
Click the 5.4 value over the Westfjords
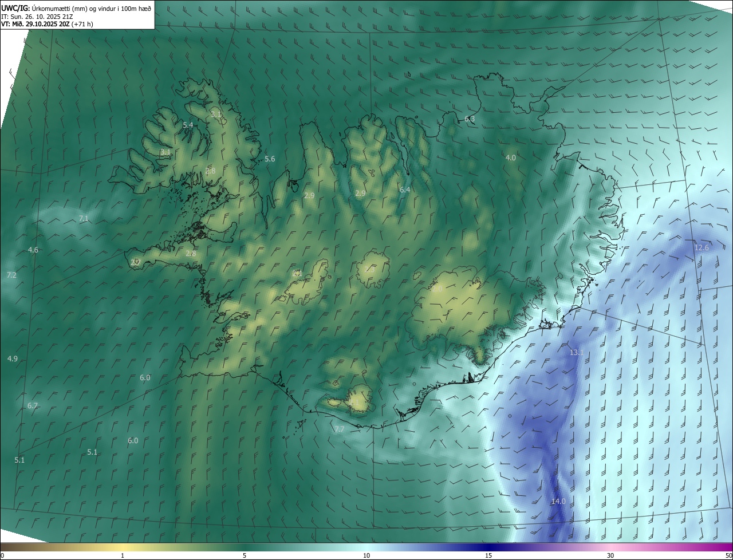pos(188,125)
